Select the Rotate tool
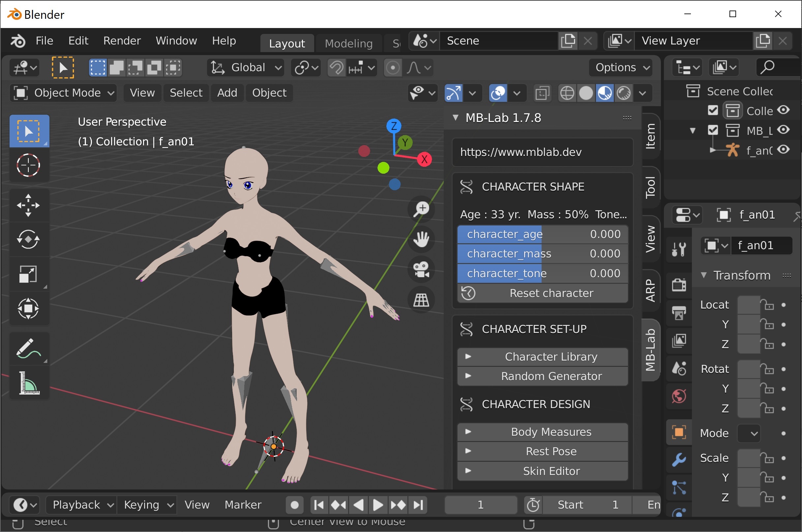The image size is (802, 532). 28,240
